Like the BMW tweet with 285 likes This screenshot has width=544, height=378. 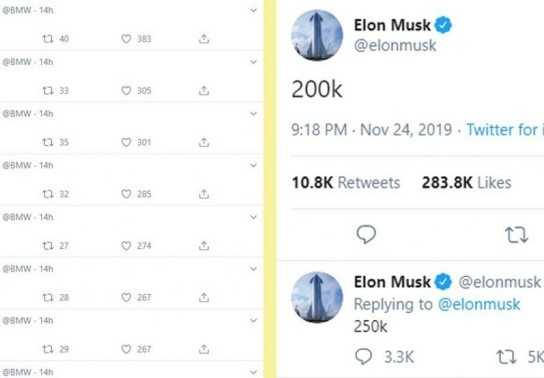coord(126,194)
